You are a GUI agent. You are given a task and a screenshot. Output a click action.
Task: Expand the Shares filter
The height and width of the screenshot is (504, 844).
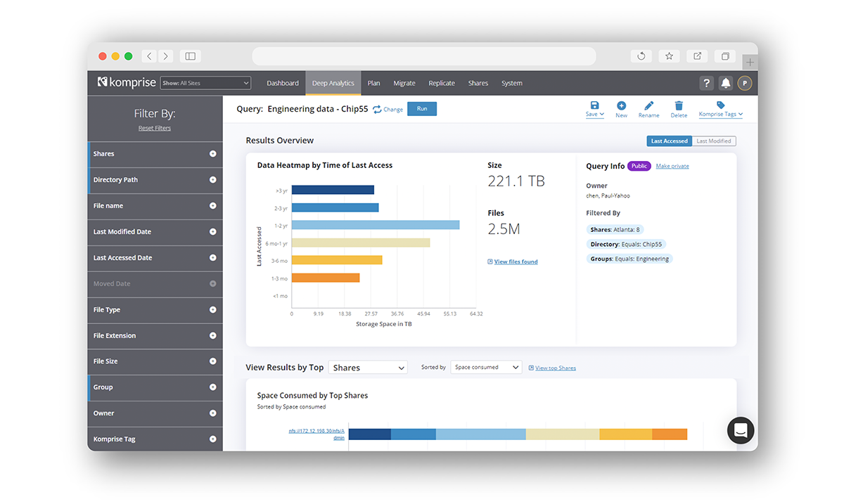[x=212, y=153]
